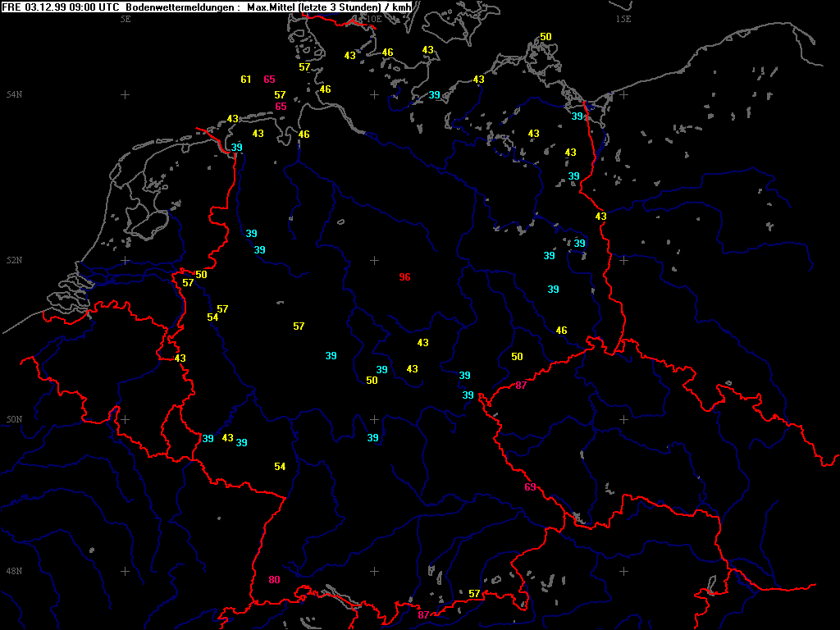Click the 87 value beside yellow 50

point(521,386)
